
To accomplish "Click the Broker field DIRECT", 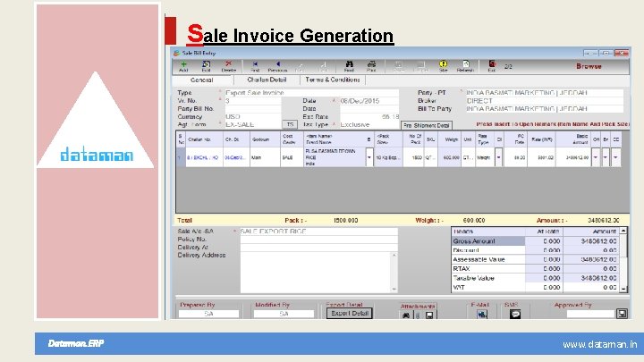I will point(544,100).
